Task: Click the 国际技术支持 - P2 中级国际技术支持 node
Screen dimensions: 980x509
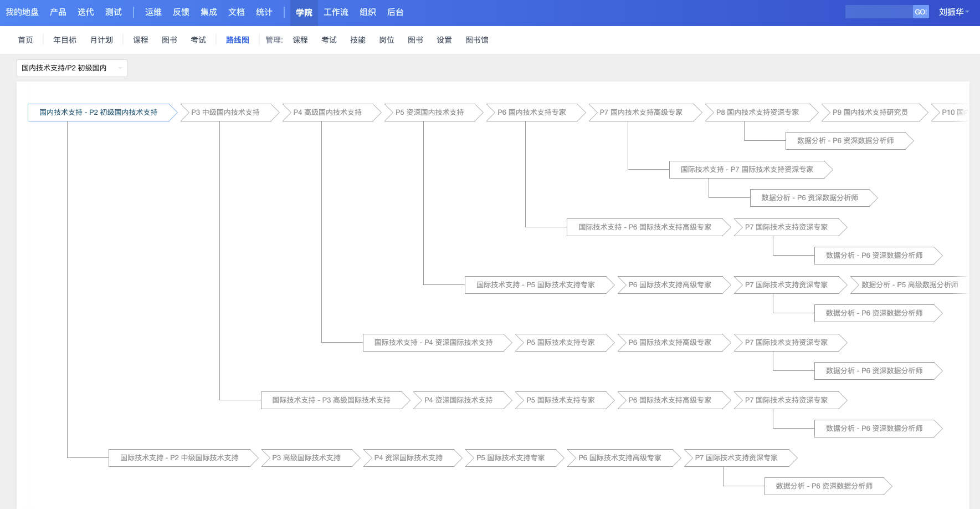Action: click(x=184, y=458)
